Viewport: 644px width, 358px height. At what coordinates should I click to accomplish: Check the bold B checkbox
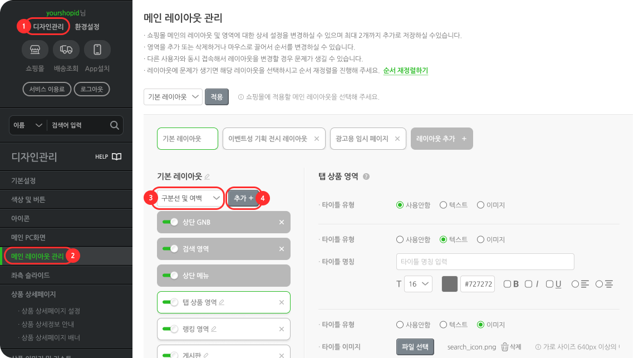(507, 284)
